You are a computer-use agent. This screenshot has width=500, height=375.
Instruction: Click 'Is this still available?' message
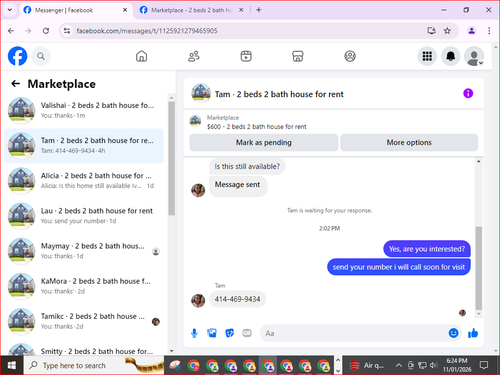click(247, 166)
